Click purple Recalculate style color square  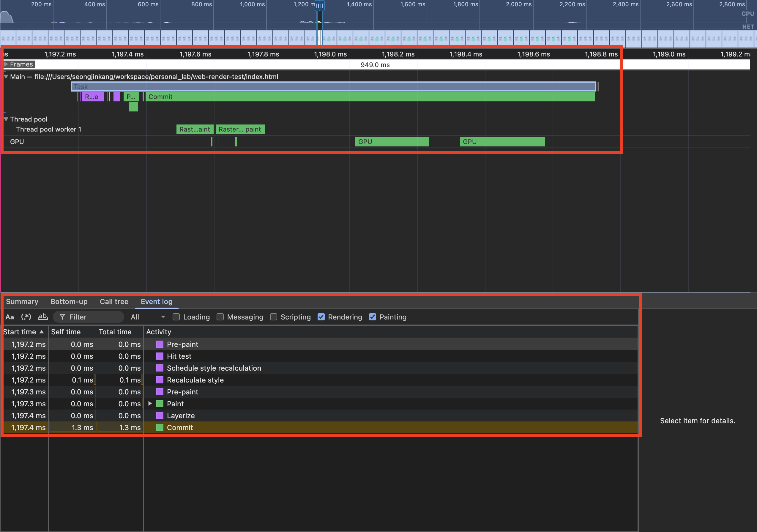[160, 380]
